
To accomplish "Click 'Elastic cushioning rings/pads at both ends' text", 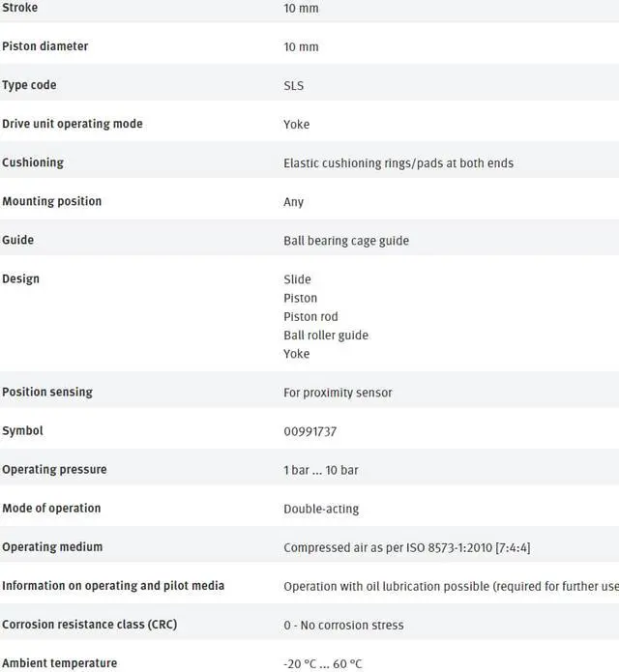I will (x=398, y=162).
